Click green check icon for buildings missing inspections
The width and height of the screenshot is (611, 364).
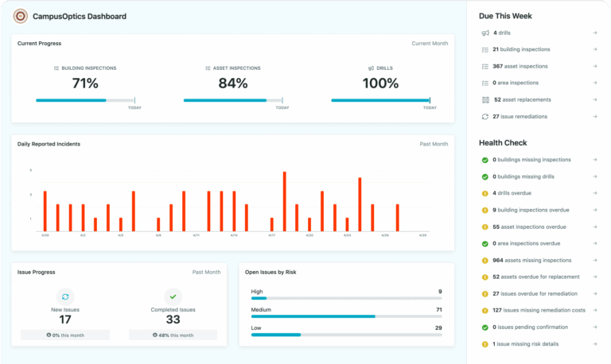485,160
